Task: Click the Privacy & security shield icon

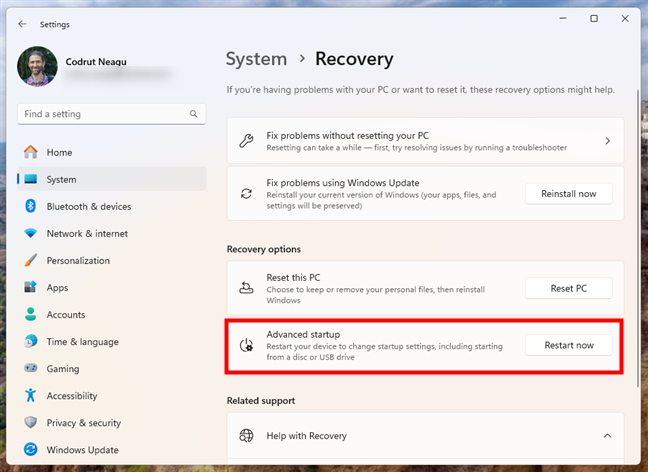Action: point(31,422)
